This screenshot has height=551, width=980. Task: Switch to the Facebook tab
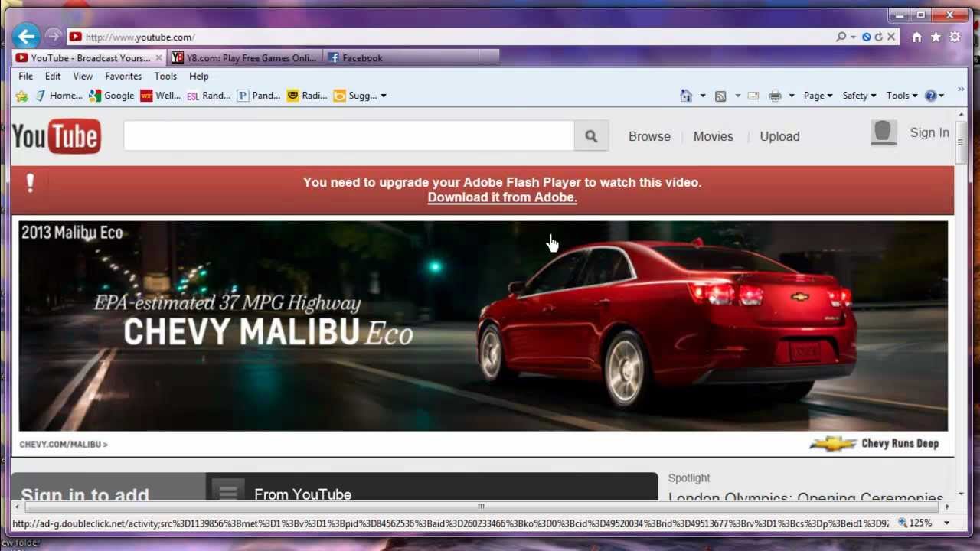[401, 57]
